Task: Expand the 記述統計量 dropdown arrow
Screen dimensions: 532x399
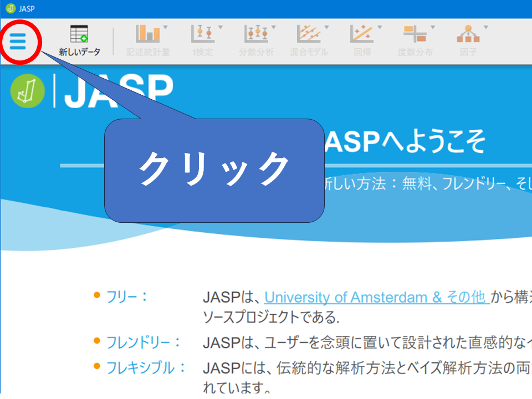Action: pos(166,27)
